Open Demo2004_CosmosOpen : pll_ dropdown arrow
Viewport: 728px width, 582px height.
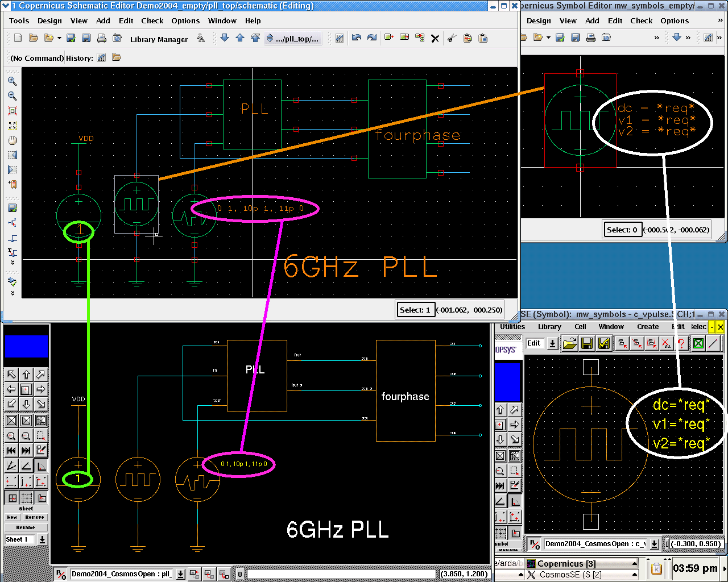click(180, 574)
